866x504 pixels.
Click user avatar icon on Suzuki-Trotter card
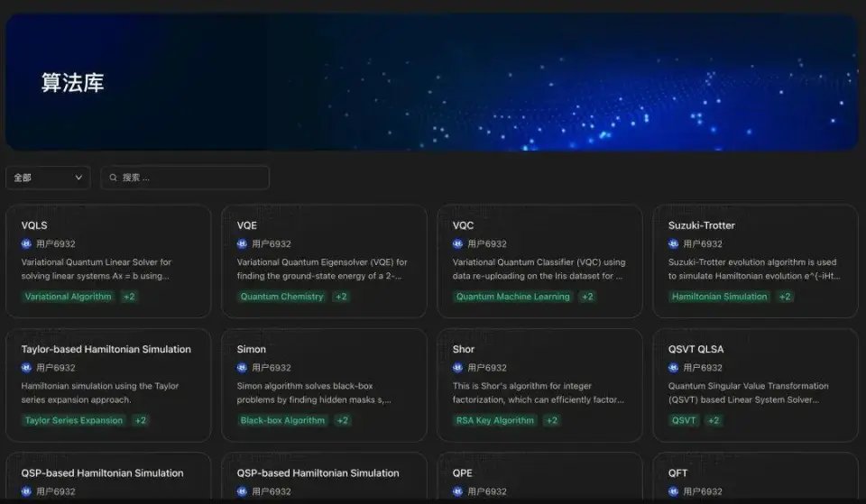coord(673,243)
